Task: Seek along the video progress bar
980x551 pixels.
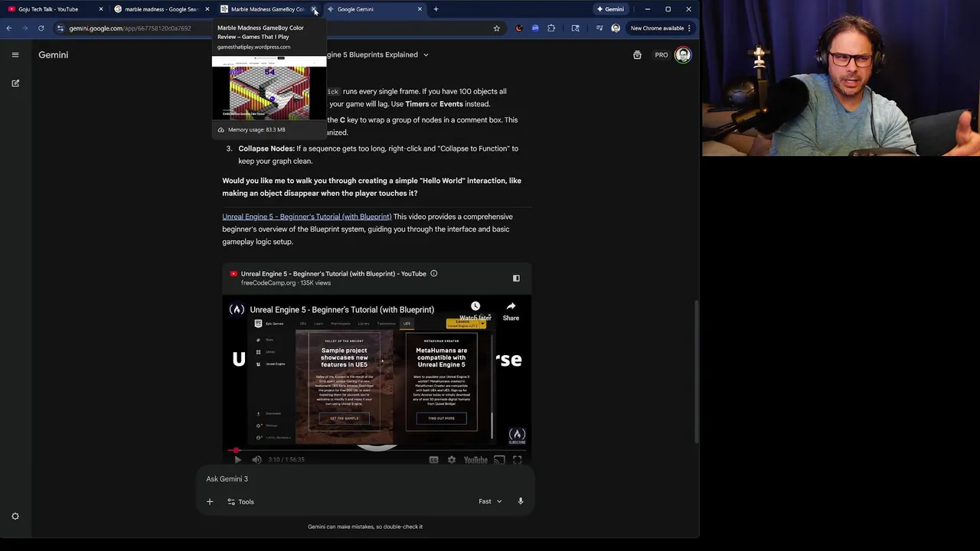Action: [377, 451]
